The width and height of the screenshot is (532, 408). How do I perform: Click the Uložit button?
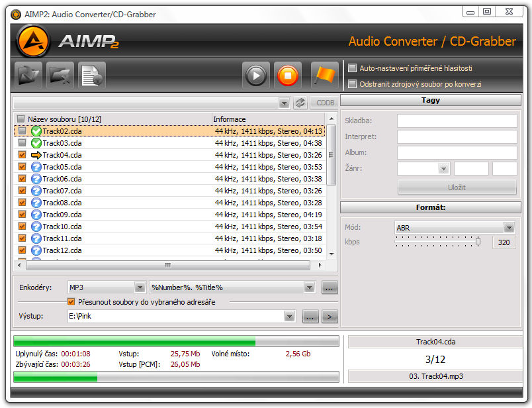pyautogui.click(x=457, y=187)
